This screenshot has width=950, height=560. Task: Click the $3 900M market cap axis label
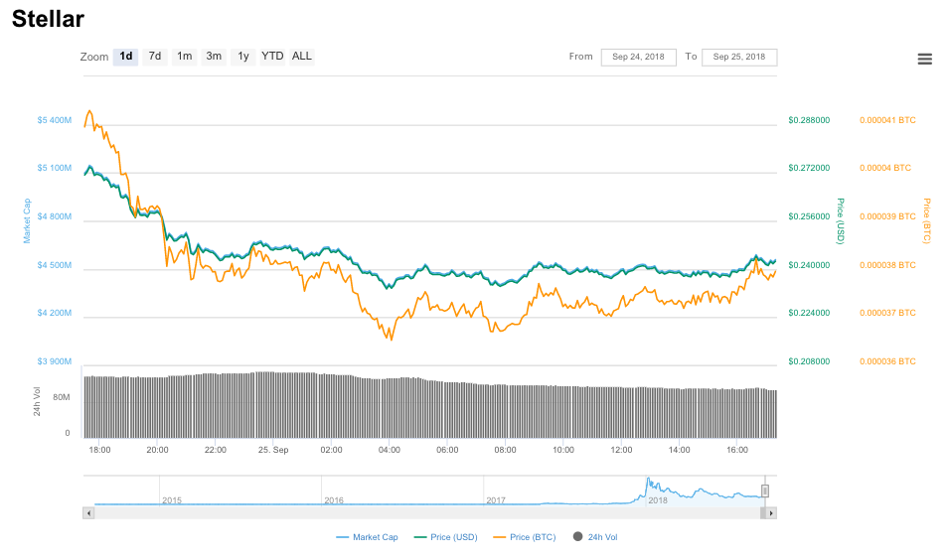coord(54,361)
